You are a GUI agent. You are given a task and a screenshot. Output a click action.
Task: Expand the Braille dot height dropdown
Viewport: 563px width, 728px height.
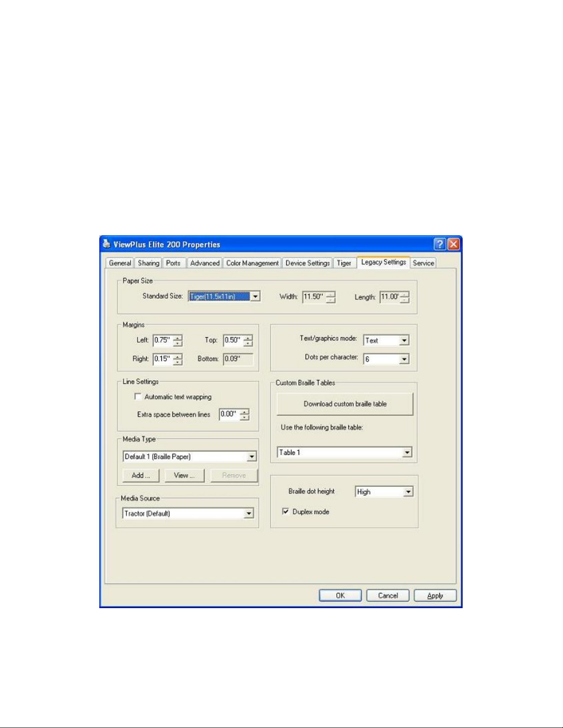click(x=408, y=492)
